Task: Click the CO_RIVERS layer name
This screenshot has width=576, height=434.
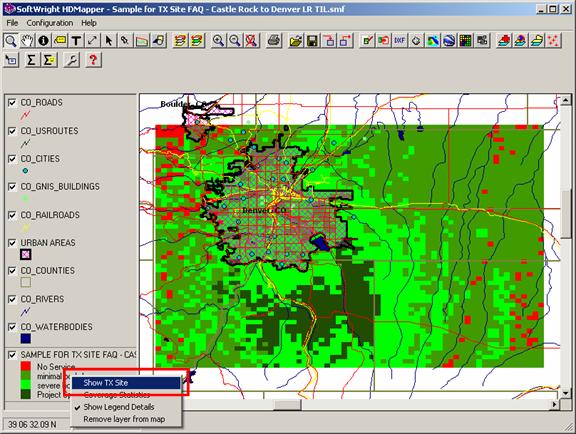Action: 42,299
